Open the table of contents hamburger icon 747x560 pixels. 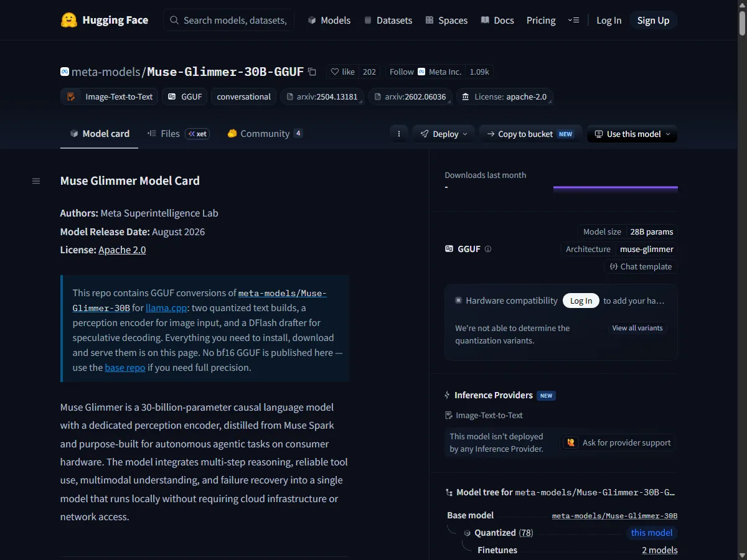(x=36, y=181)
